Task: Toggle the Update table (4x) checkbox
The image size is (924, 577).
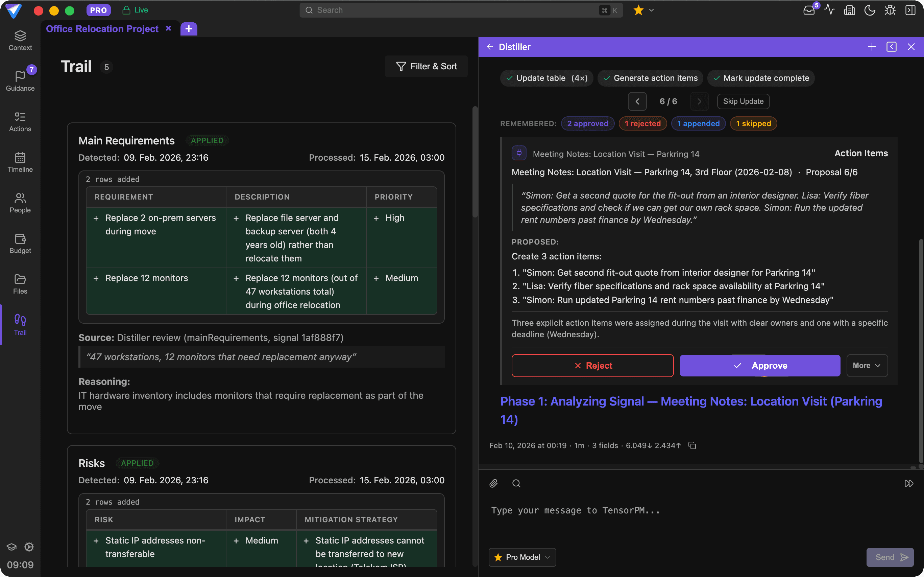Action: point(546,78)
